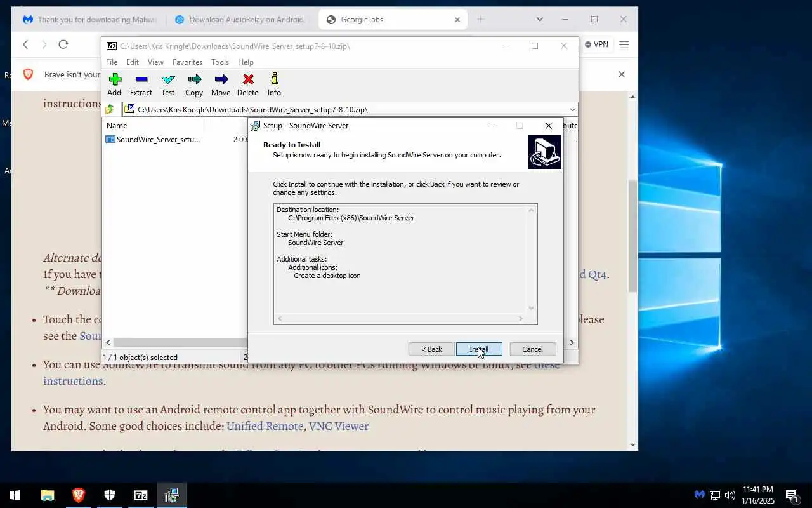Open the Brave hamburger menu
The width and height of the screenshot is (812, 508).
pyautogui.click(x=624, y=44)
